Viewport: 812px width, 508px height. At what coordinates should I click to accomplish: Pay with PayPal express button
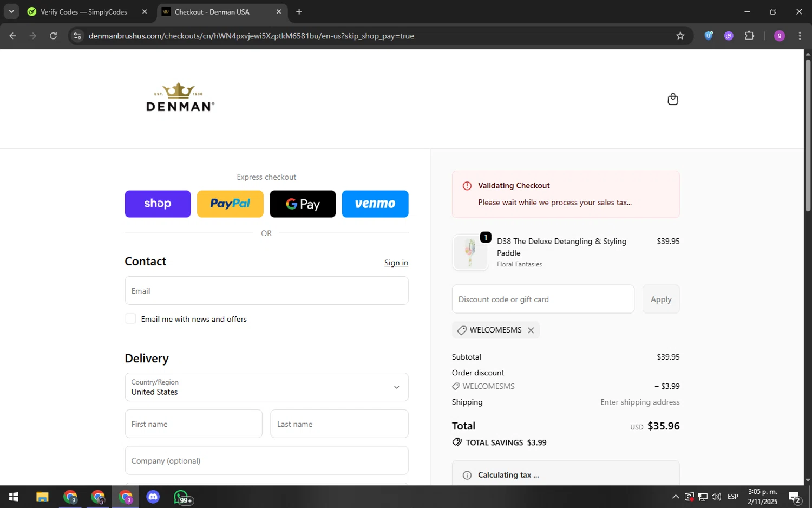click(x=230, y=204)
